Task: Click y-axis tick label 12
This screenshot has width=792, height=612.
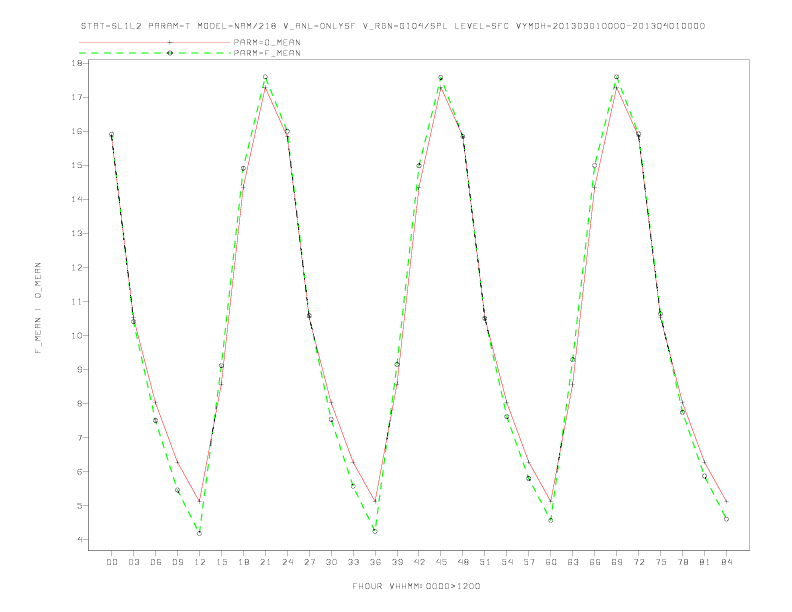Action: [x=77, y=268]
